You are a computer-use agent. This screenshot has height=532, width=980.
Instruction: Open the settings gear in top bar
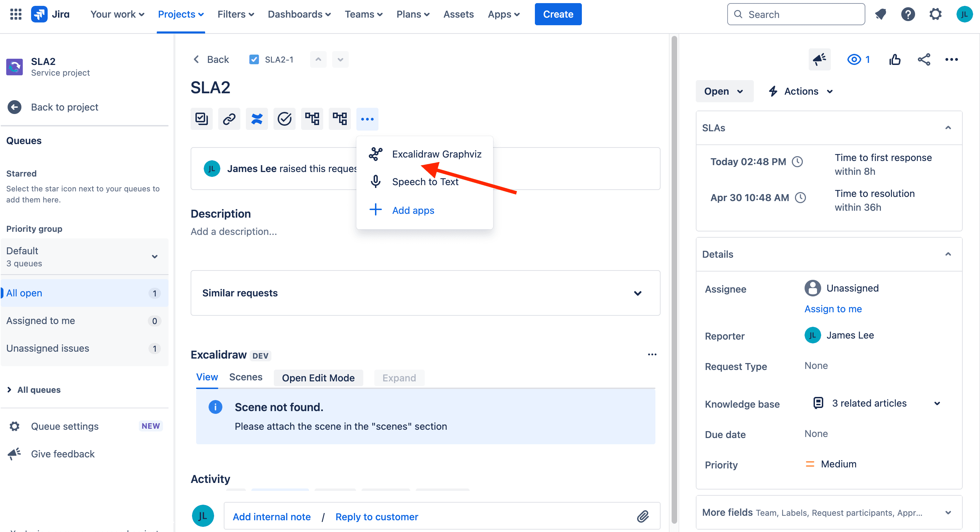[935, 14]
